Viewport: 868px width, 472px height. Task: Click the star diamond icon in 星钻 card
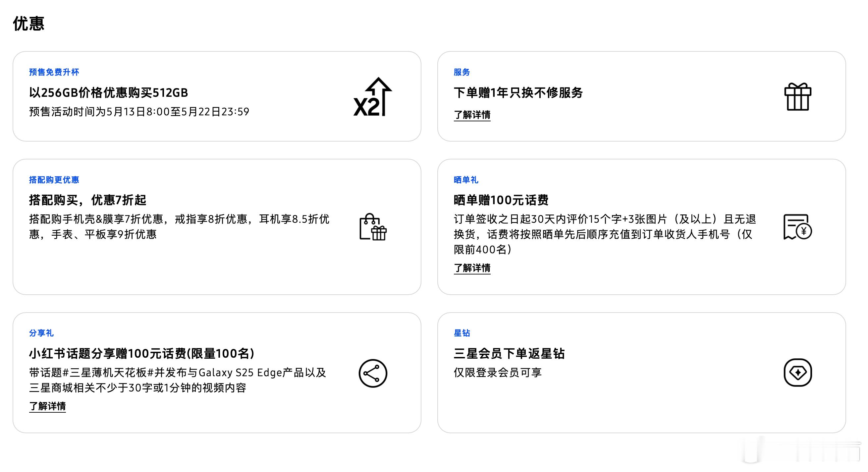[x=797, y=373]
